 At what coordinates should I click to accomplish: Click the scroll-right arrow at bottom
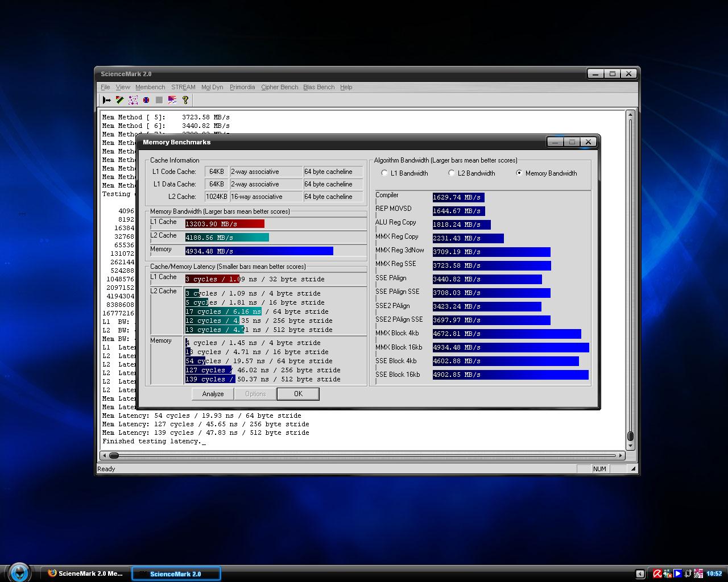tap(621, 455)
